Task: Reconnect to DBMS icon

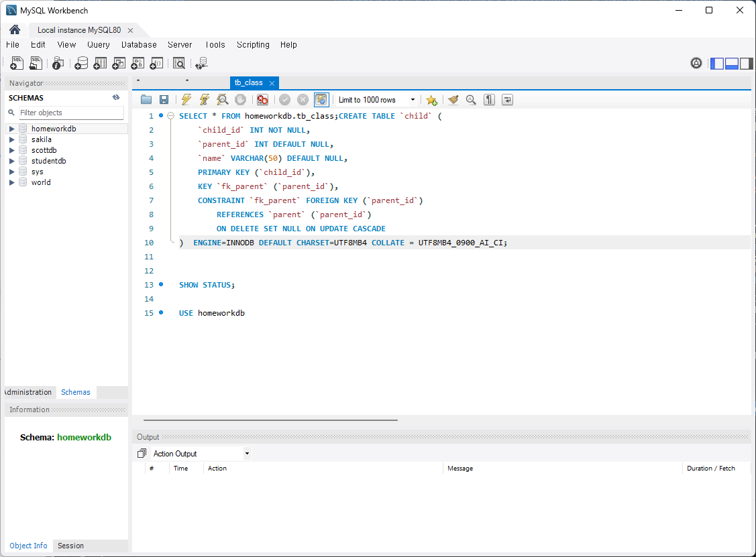Action: coord(201,63)
